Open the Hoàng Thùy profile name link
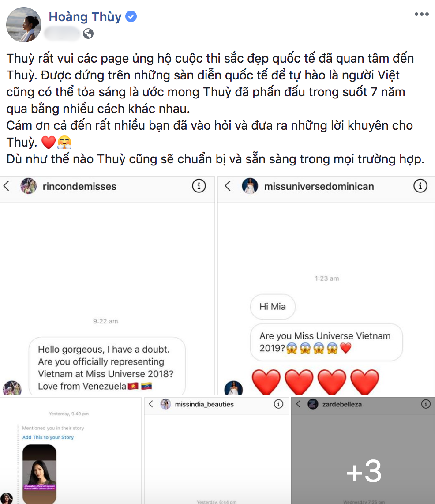435x504 pixels. coord(85,17)
